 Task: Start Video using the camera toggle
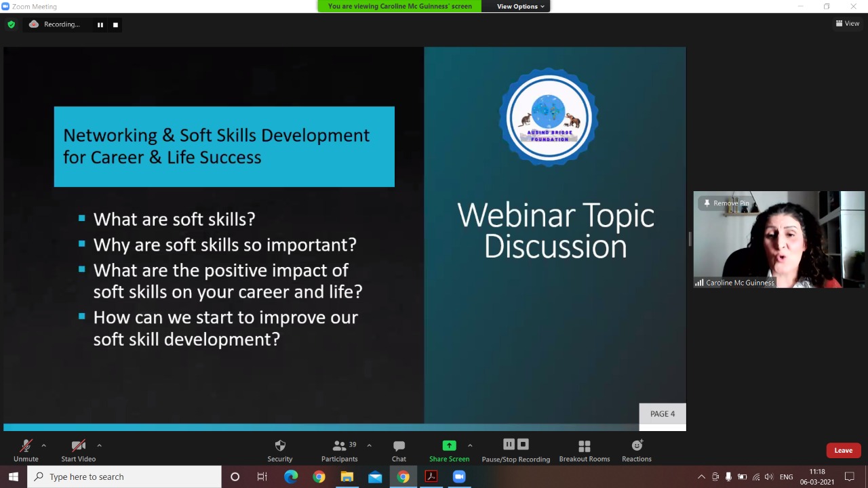coord(78,446)
